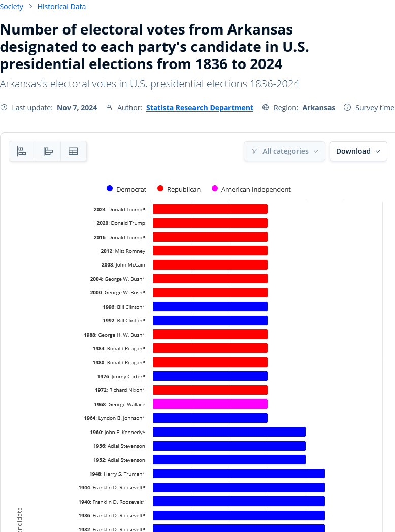Click the globe icon beside Region
Image resolution: width=395 pixels, height=532 pixels.
(266, 107)
